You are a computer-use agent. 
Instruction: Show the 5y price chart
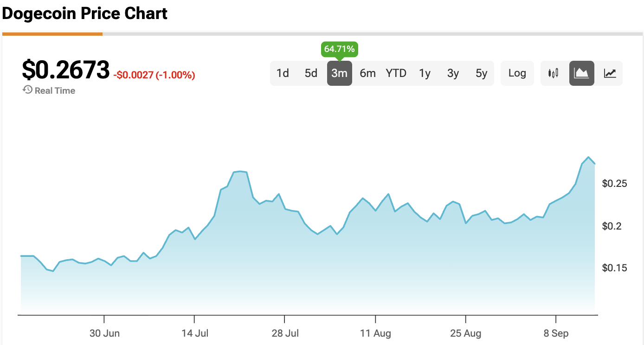tap(481, 73)
